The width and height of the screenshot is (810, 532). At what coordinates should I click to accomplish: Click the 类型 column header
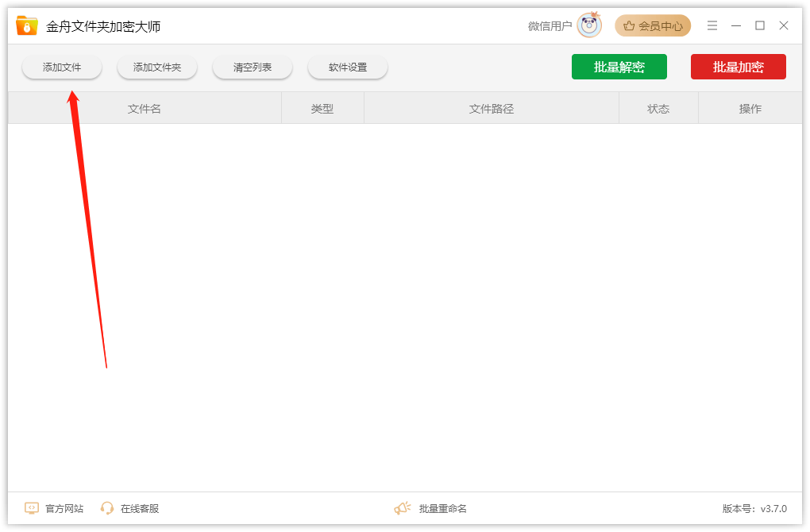click(x=322, y=109)
